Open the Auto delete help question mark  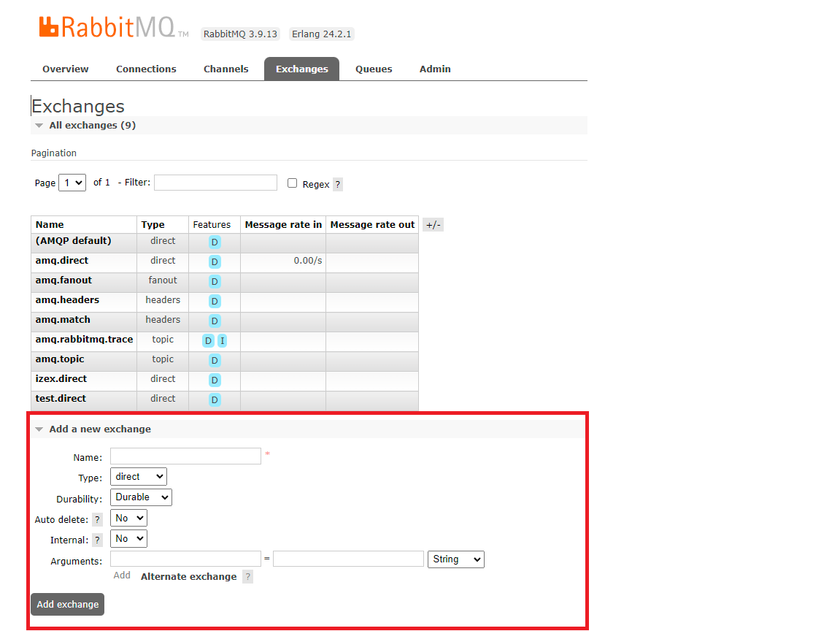[97, 519]
